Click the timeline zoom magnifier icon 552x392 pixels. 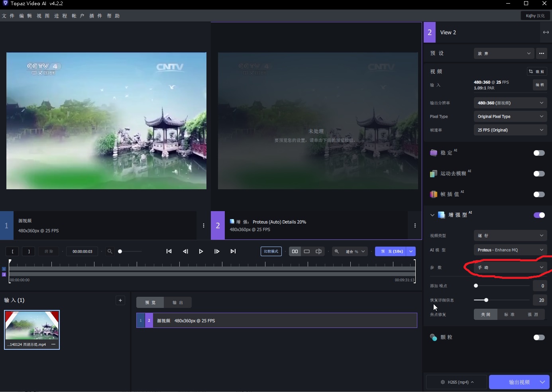coord(110,251)
